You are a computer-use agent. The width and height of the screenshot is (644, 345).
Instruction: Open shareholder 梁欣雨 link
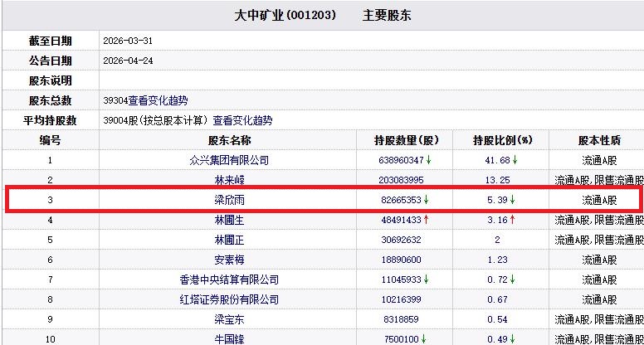pos(229,200)
